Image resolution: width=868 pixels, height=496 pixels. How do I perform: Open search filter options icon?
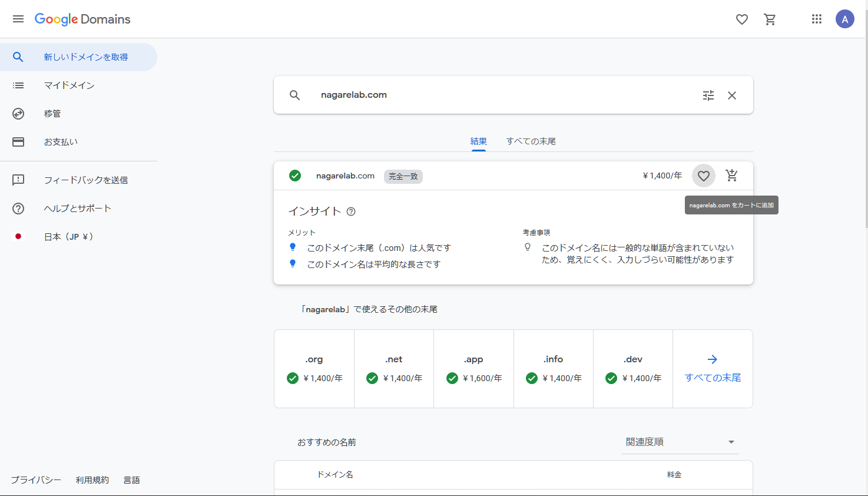[708, 95]
